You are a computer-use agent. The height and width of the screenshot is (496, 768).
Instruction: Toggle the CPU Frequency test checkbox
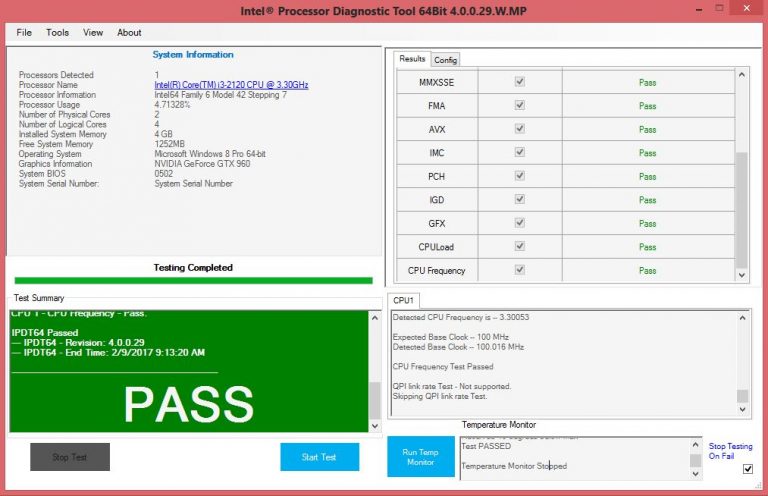[x=519, y=270]
